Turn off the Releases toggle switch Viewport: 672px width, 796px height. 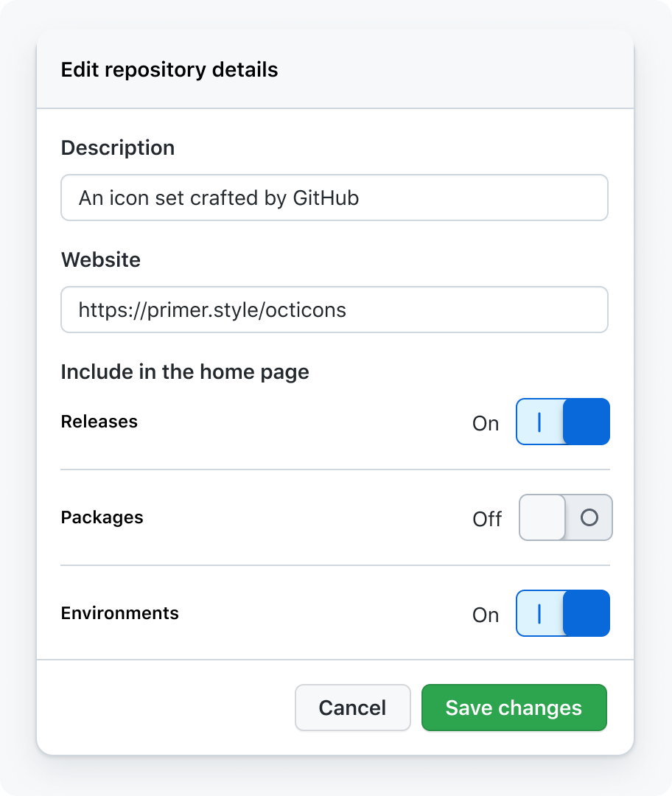coord(563,422)
